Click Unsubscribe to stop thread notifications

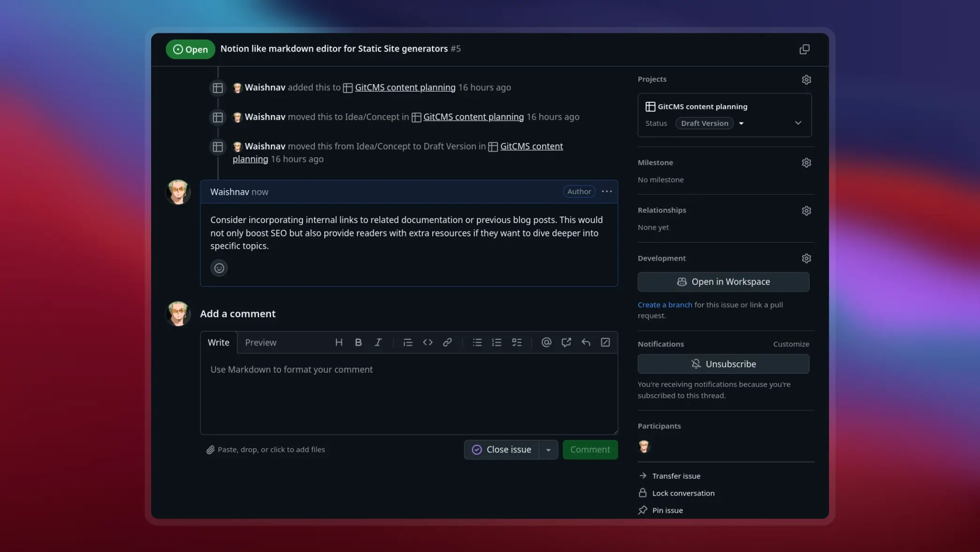point(723,364)
